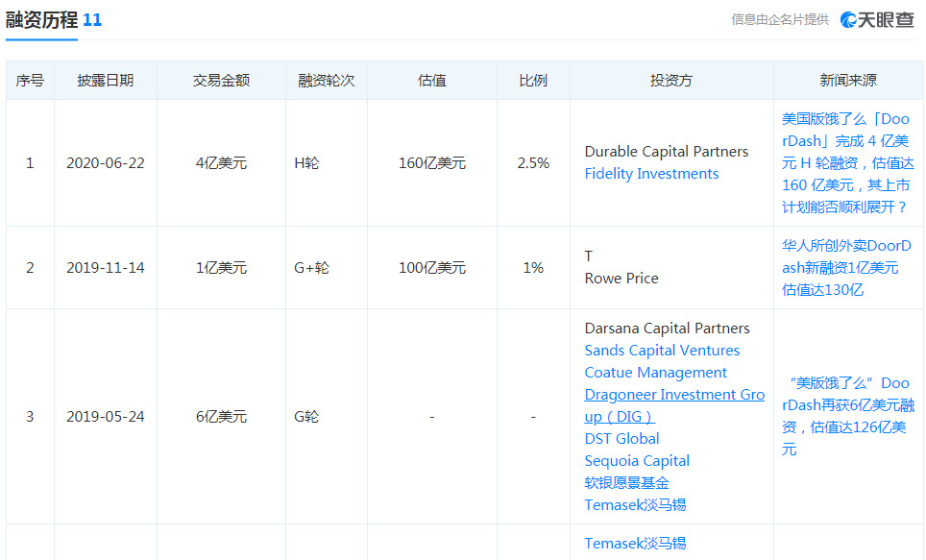This screenshot has width=926, height=560.
Task: Select valuation cell 100亿美元
Action: tap(432, 268)
